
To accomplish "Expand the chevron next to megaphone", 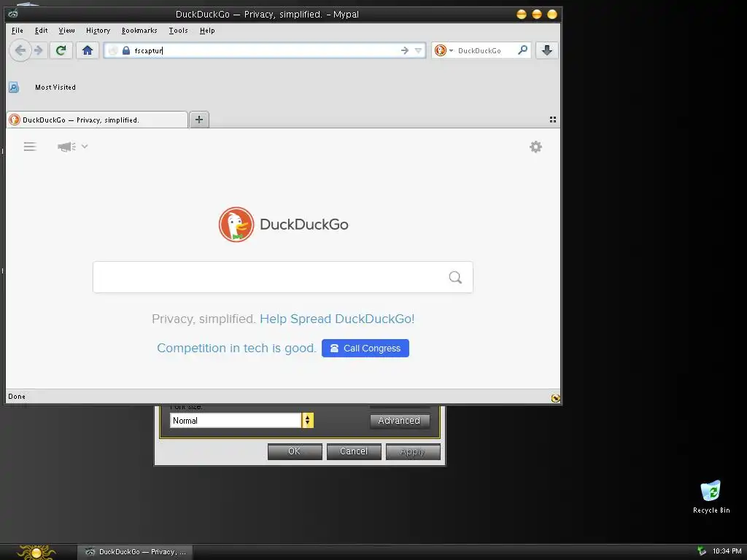I will (x=85, y=146).
